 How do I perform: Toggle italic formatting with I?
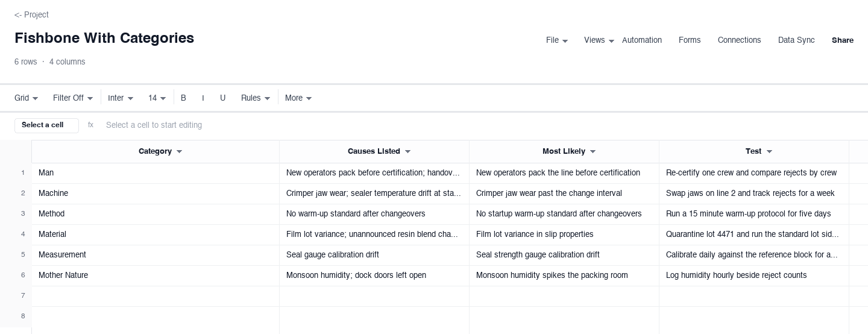point(203,98)
